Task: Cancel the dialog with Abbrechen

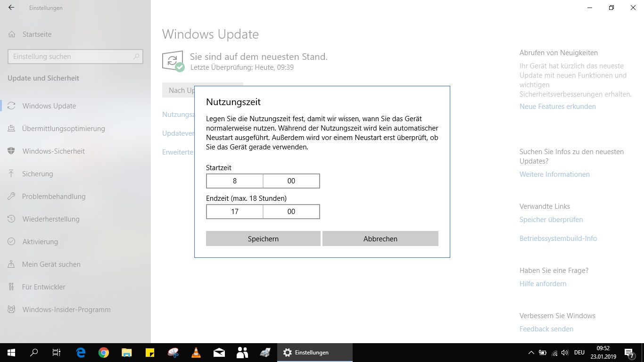Action: (x=380, y=239)
